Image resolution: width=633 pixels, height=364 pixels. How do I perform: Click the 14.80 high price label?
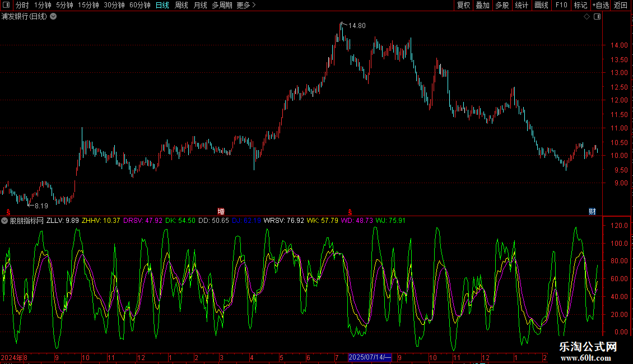(357, 25)
